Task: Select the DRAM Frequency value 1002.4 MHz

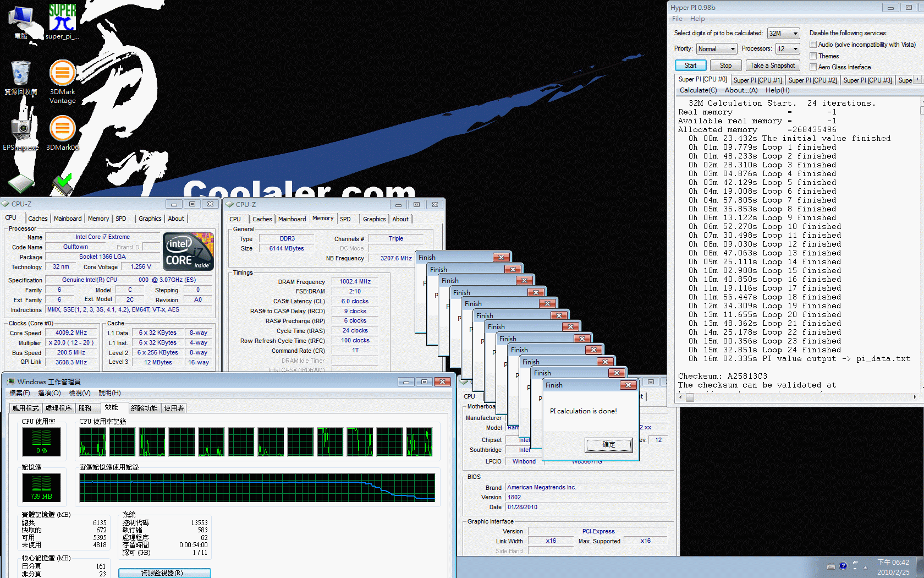Action: tap(355, 281)
